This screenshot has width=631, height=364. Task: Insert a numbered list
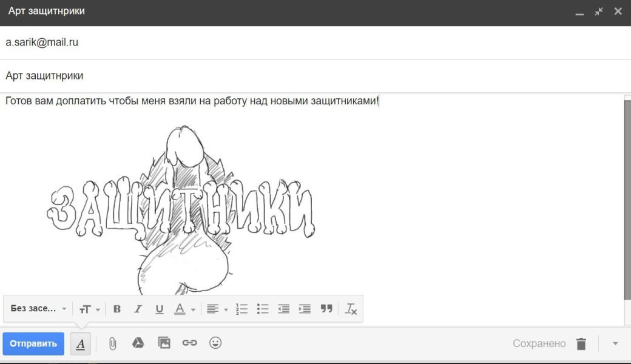(241, 309)
